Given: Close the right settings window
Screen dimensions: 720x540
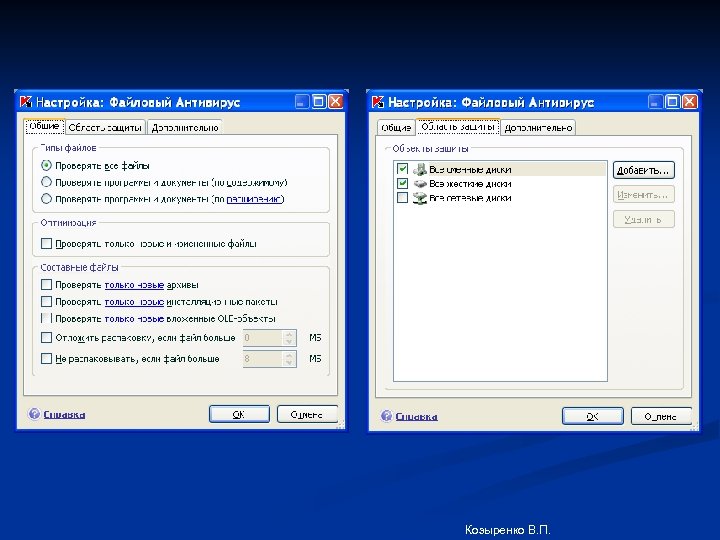Looking at the screenshot, I should (x=689, y=101).
